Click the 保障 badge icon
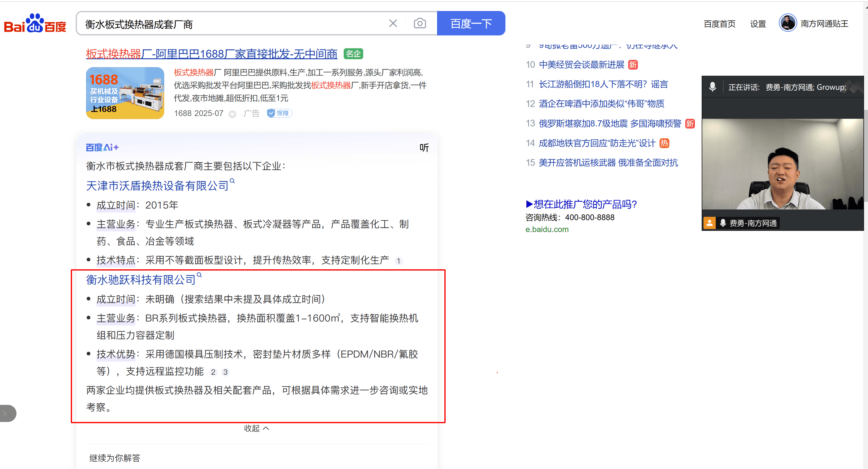Viewport: 868px width, 469px height. click(x=279, y=113)
